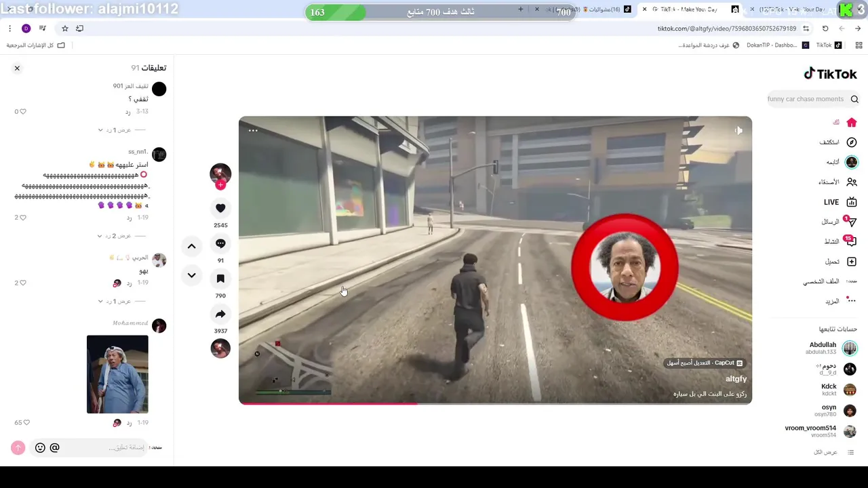Open Messages paper plane icon
Screen dimensions: 868x488
[x=852, y=222]
